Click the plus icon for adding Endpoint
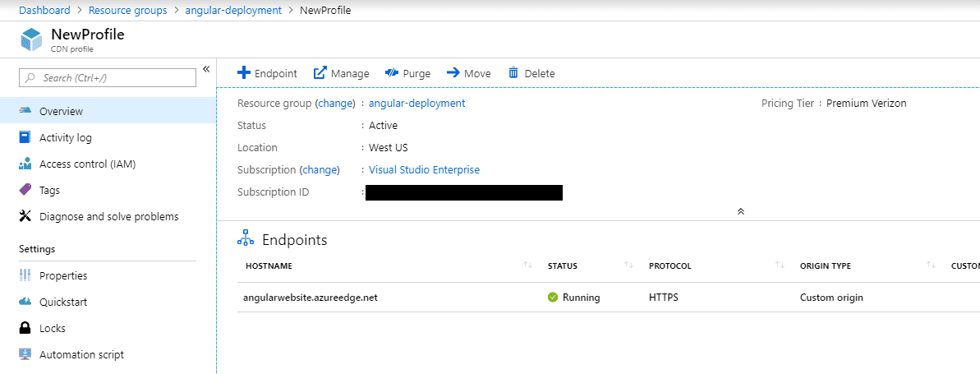 coord(244,73)
